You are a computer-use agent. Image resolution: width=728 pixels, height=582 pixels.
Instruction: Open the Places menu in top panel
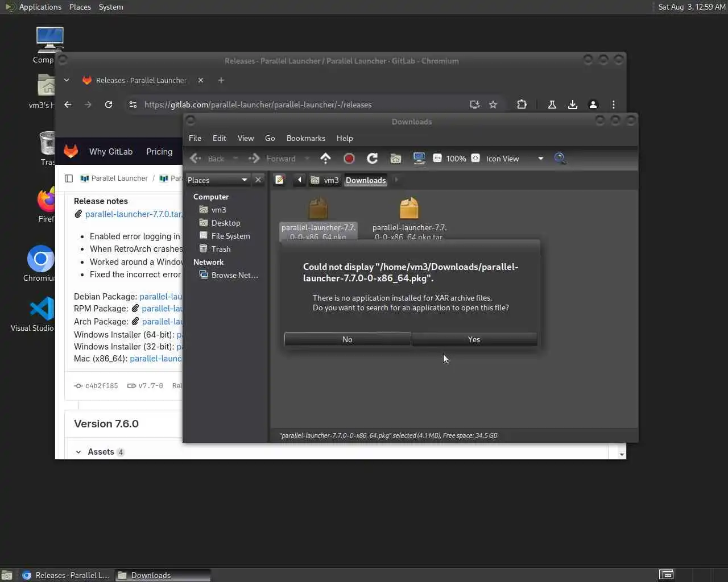tap(80, 7)
